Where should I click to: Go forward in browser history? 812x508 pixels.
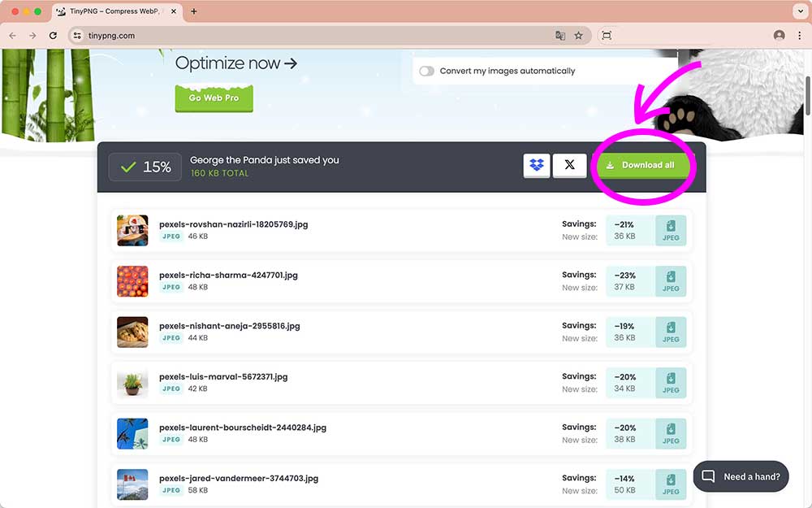pyautogui.click(x=32, y=35)
